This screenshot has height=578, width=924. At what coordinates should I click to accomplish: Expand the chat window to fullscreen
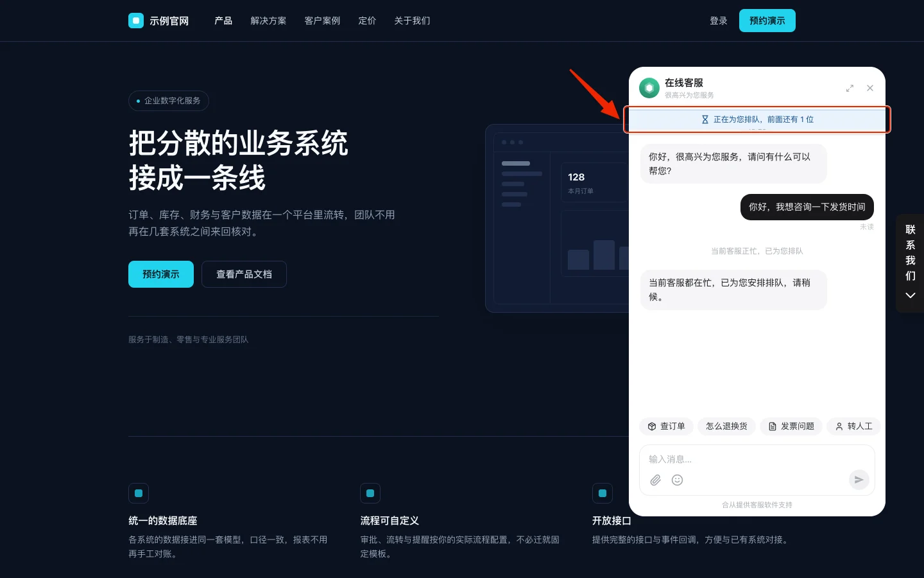(x=850, y=88)
